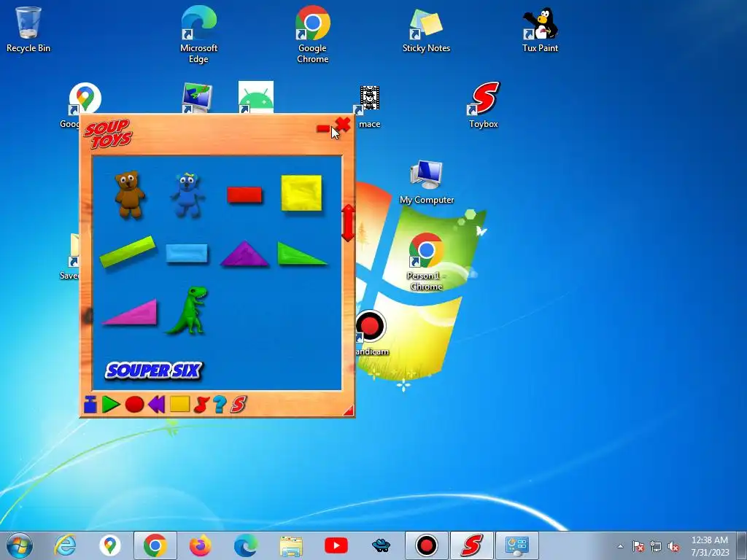Select the purple triangle block

[x=244, y=253]
